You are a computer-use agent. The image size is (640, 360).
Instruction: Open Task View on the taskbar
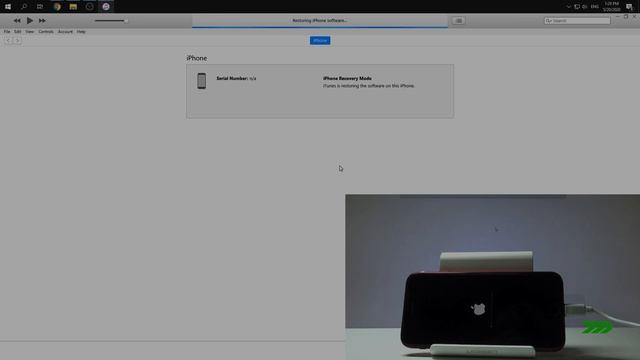40,7
